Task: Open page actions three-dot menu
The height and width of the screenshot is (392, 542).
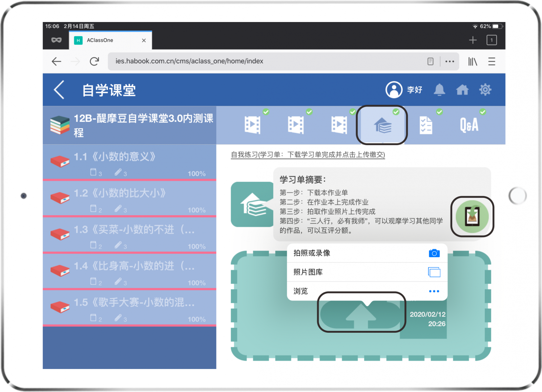Action: point(450,61)
